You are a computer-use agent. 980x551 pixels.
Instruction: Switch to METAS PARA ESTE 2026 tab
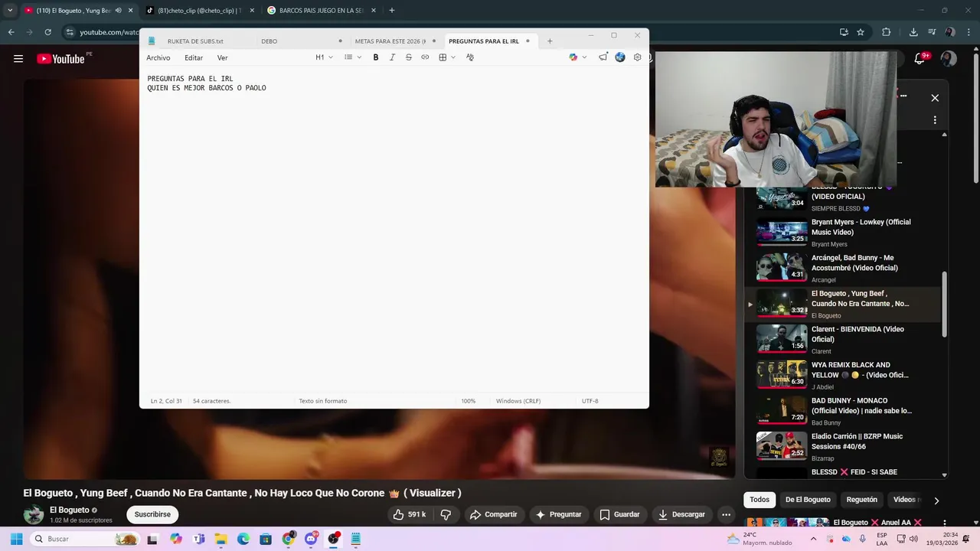[390, 41]
